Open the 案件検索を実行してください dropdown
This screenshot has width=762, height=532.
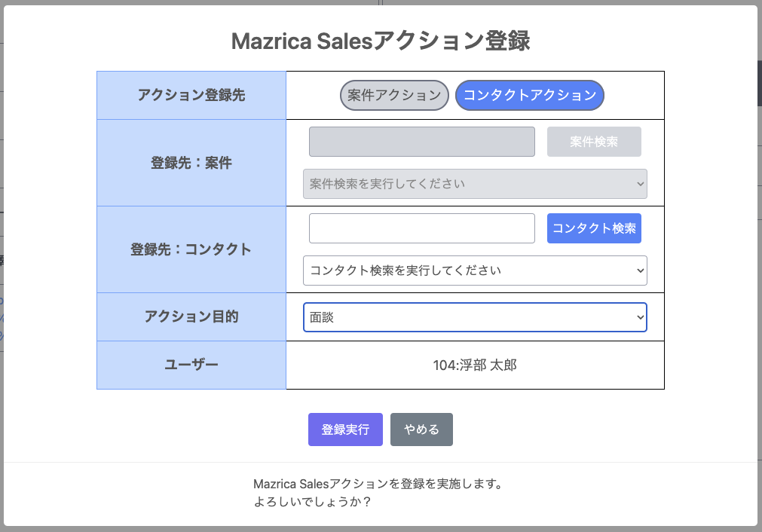[x=475, y=183]
